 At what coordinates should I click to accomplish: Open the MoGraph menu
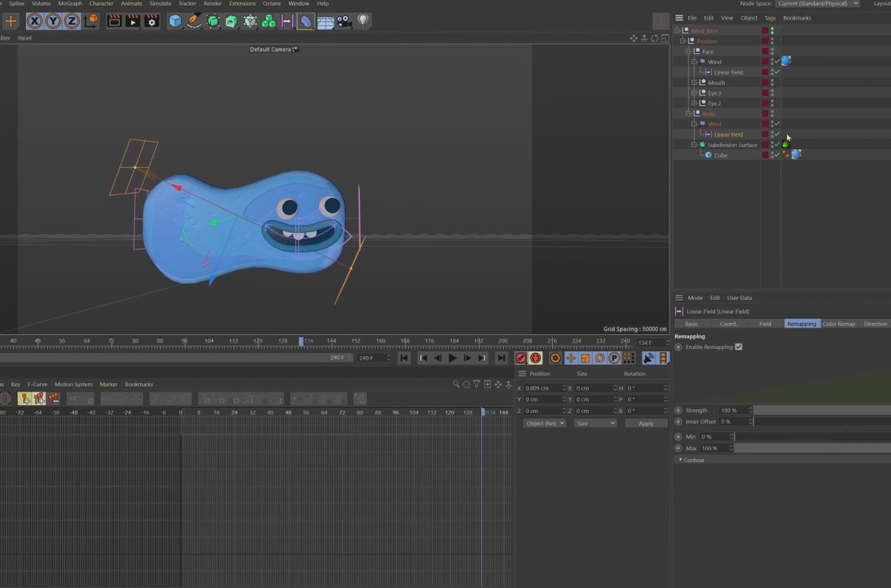(70, 3)
